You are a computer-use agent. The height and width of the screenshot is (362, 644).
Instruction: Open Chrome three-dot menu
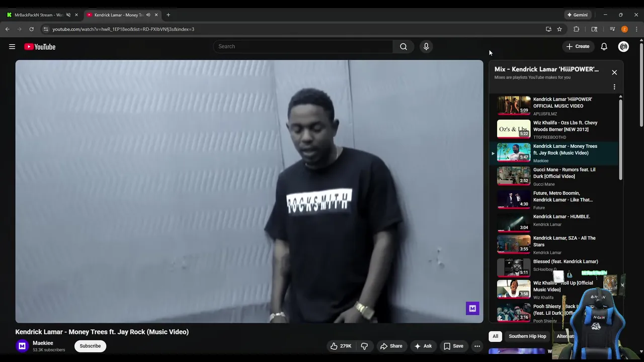(x=636, y=29)
